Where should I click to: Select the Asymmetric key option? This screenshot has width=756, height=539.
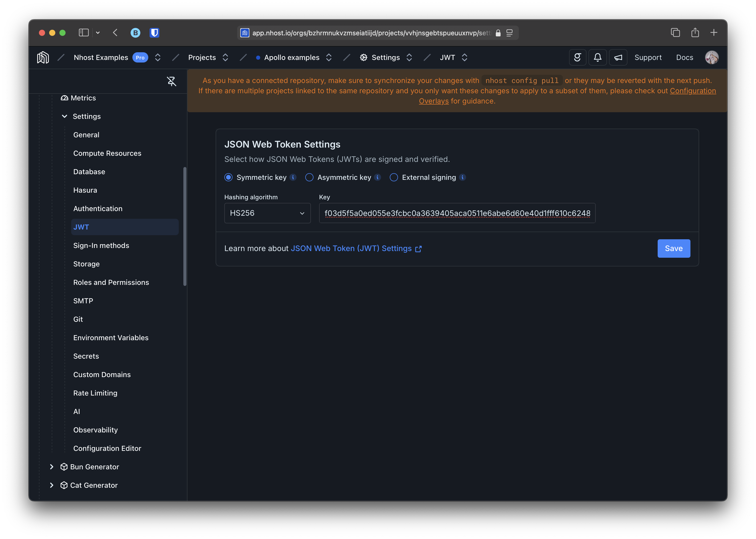(x=309, y=177)
